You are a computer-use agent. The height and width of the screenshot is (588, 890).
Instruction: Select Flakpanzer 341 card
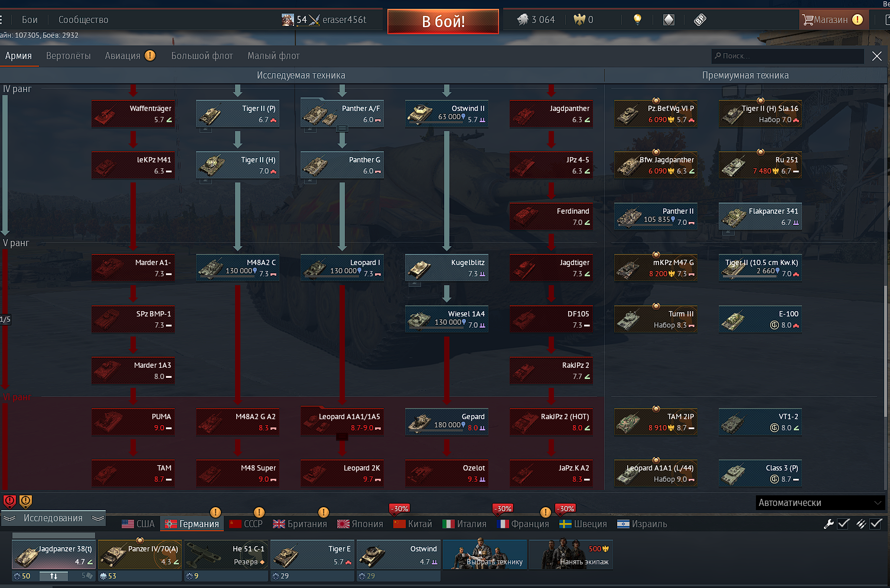[760, 216]
